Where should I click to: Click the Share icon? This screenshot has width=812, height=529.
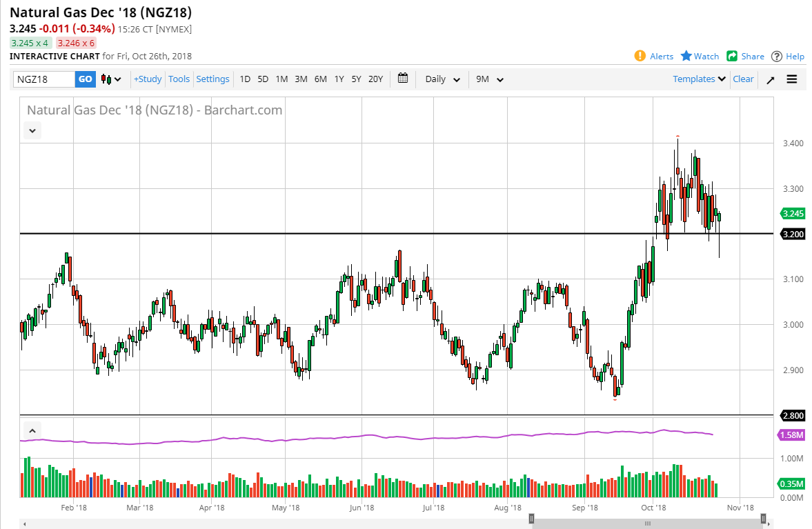point(732,56)
